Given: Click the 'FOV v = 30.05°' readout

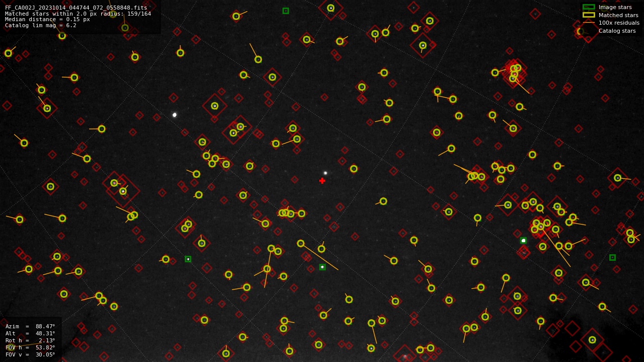Looking at the screenshot, I should pyautogui.click(x=30, y=354).
